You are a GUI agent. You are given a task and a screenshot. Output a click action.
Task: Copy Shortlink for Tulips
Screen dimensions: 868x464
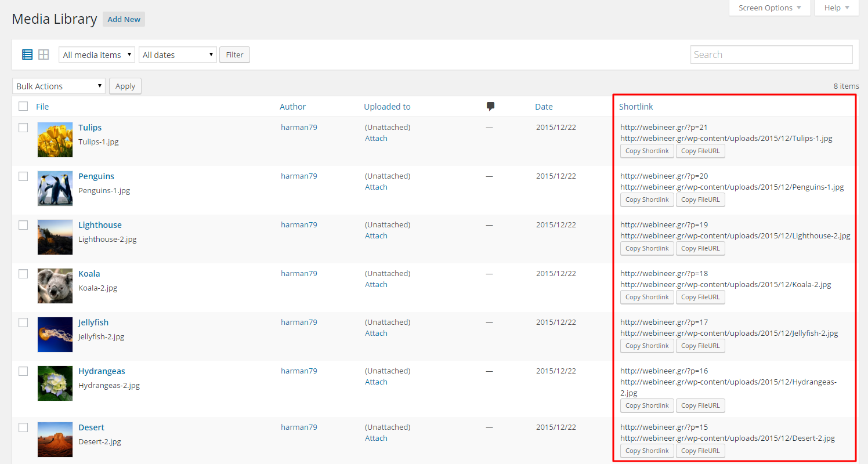pos(647,151)
